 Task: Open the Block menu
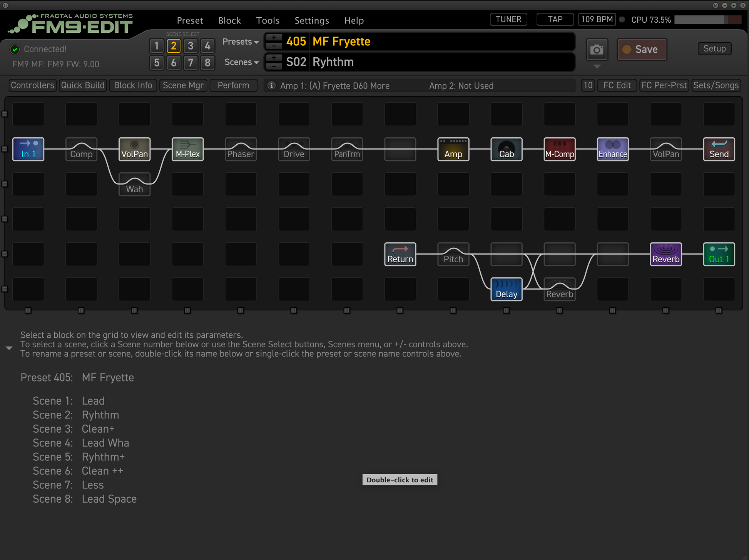click(x=229, y=21)
